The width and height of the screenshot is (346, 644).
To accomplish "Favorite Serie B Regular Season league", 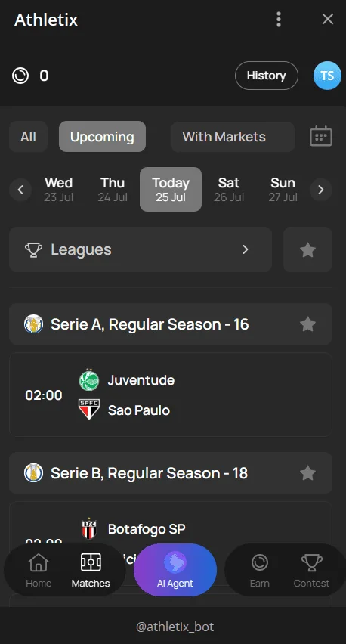I will click(x=307, y=473).
